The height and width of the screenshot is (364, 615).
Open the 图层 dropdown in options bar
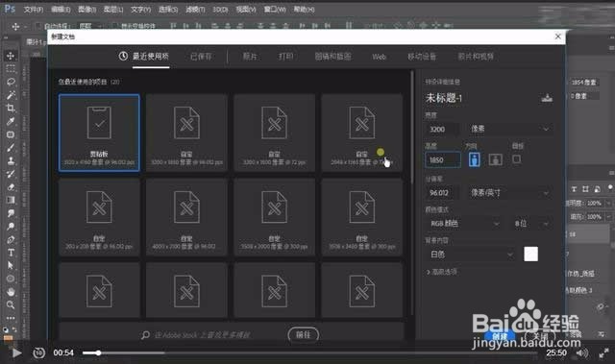tap(91, 26)
